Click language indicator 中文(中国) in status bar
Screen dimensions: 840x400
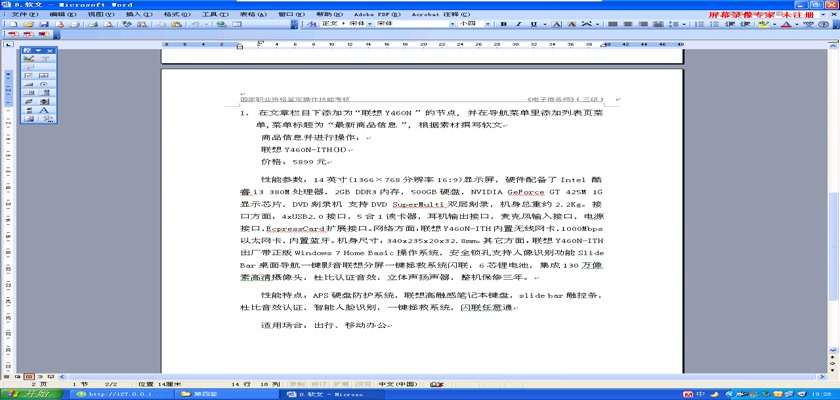coord(398,384)
